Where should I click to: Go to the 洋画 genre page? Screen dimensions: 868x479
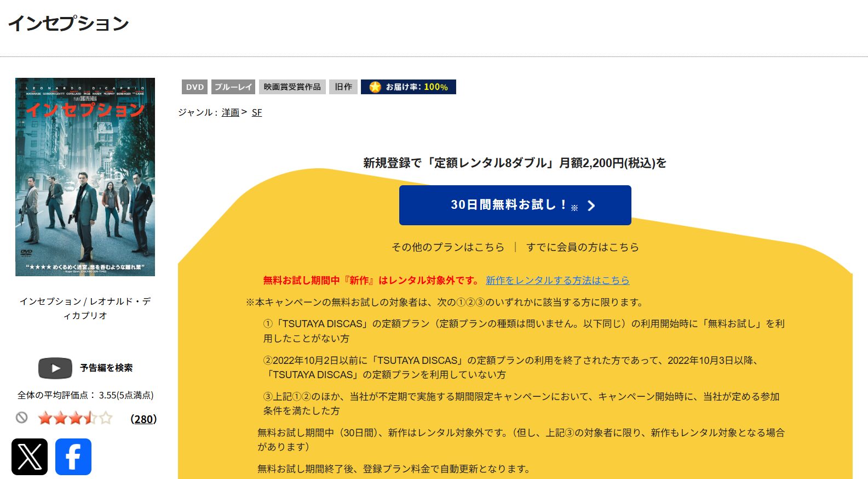(231, 112)
